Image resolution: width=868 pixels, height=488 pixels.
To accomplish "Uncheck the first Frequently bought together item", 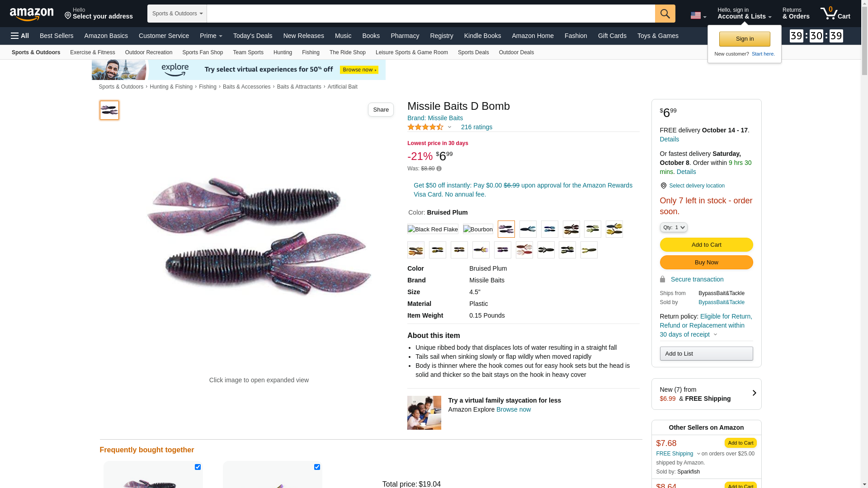I will [198, 467].
